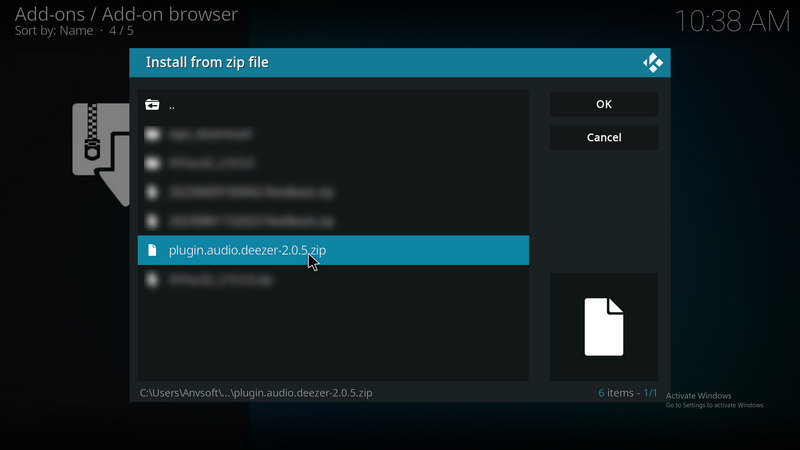Click the "Sort by: Name" label
The height and width of the screenshot is (450, 800).
(54, 31)
